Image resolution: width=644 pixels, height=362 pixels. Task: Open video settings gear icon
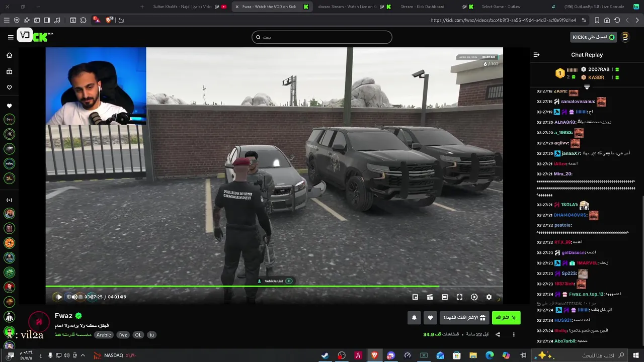[489, 297]
